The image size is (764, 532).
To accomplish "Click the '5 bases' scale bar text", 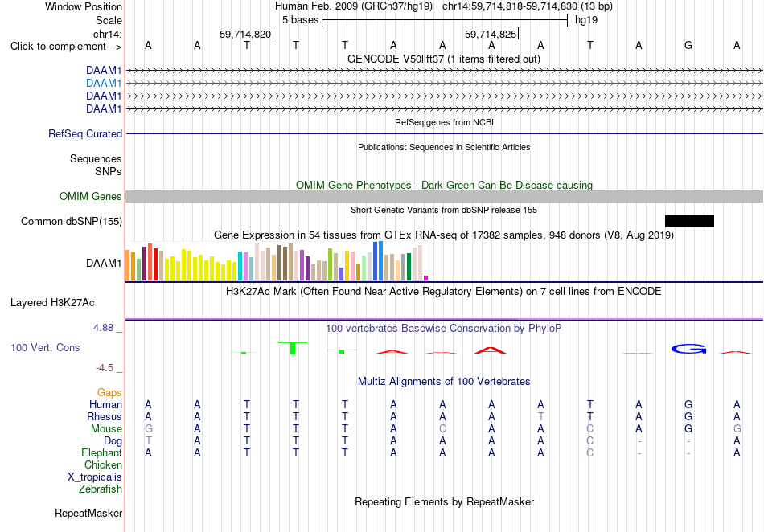I will point(300,20).
